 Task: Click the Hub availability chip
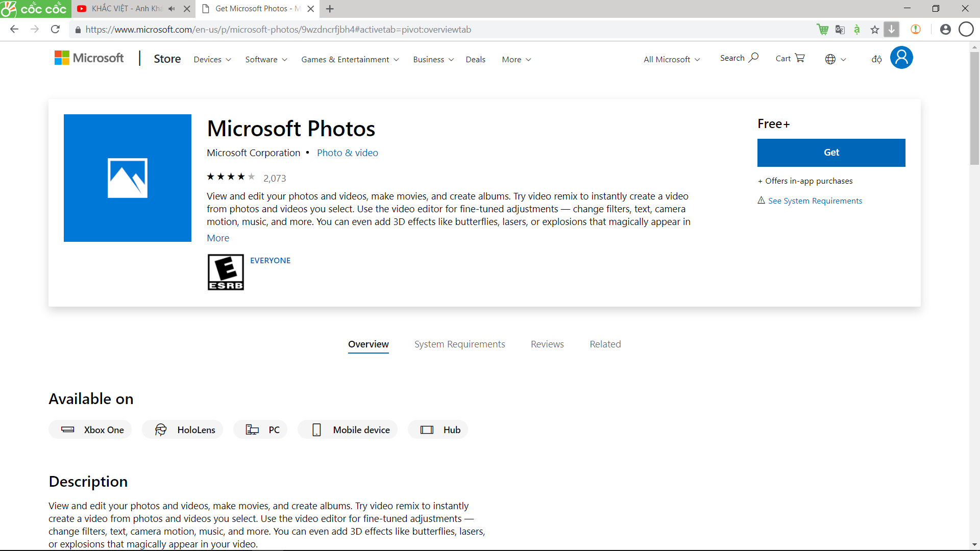(x=438, y=430)
